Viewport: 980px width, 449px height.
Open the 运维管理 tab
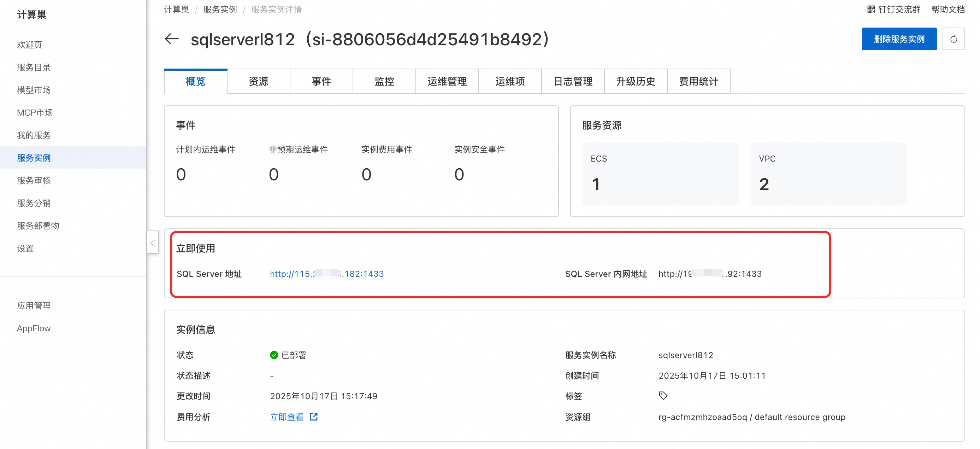[447, 81]
